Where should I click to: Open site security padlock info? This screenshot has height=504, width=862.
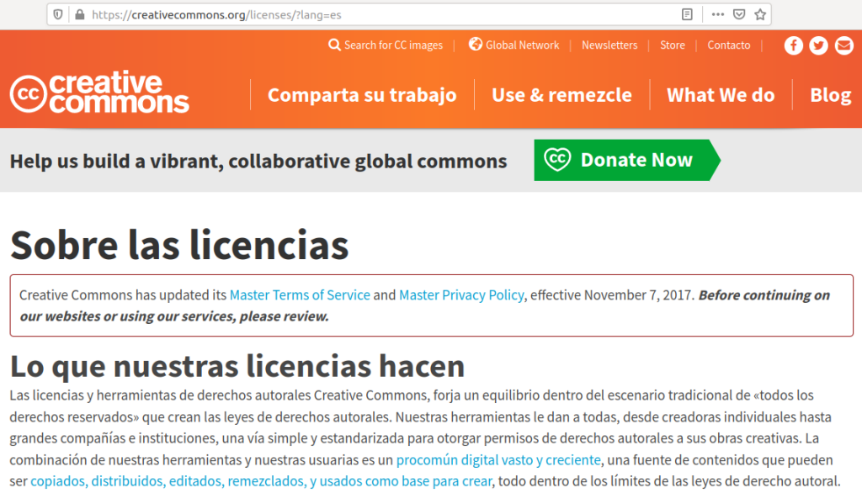point(80,15)
